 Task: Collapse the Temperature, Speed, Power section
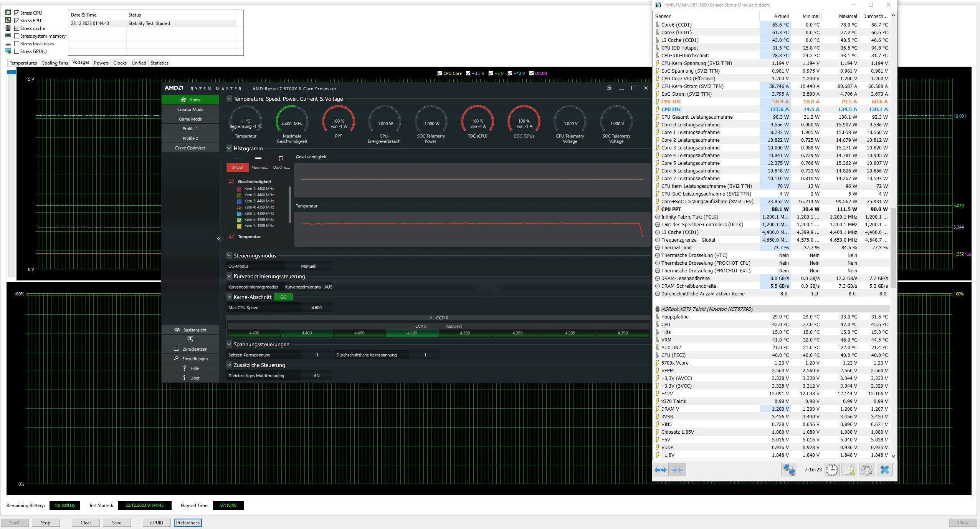229,99
